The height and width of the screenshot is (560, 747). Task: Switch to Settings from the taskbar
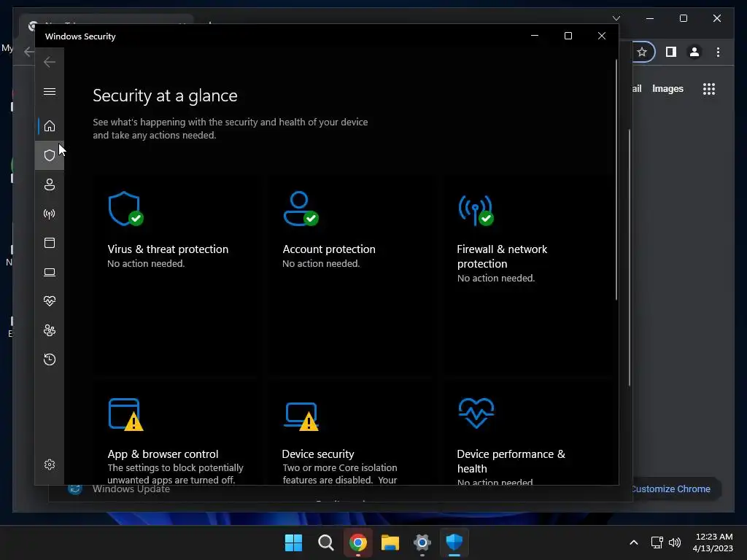[x=422, y=542]
